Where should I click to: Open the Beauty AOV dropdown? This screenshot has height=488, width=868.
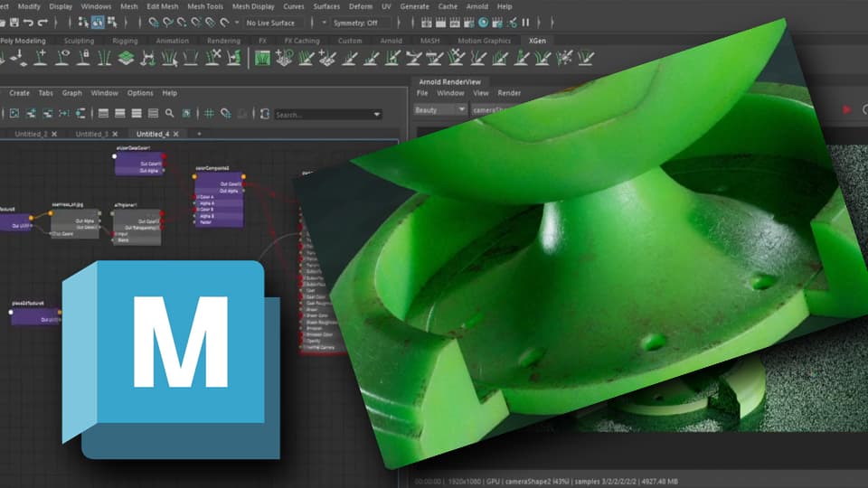pos(440,110)
